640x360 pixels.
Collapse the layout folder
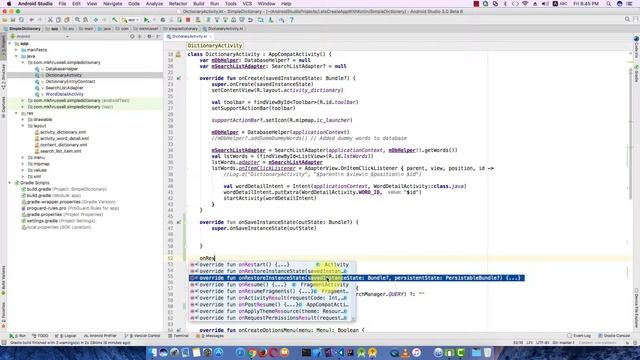click(x=23, y=126)
